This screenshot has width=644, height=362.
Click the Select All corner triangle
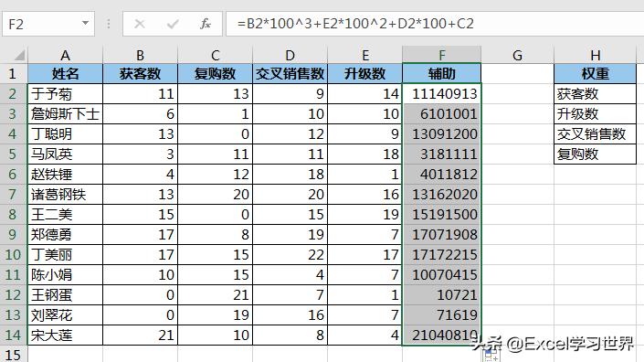pyautogui.click(x=18, y=55)
